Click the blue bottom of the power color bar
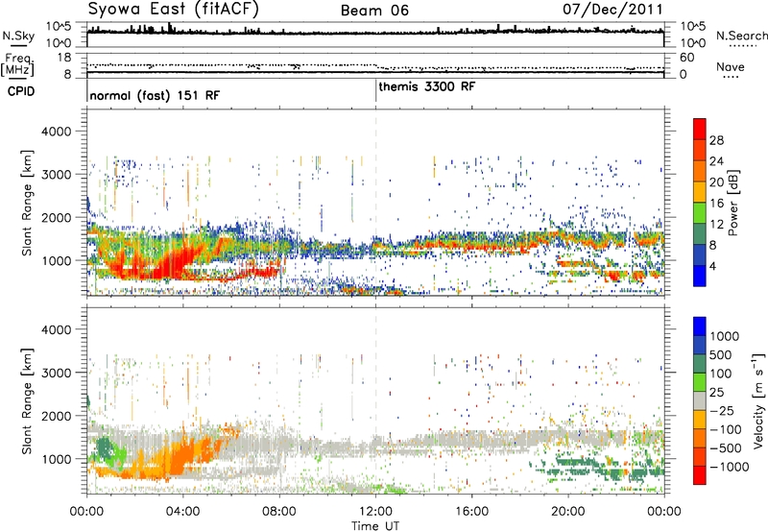The image size is (768, 532). tap(700, 276)
